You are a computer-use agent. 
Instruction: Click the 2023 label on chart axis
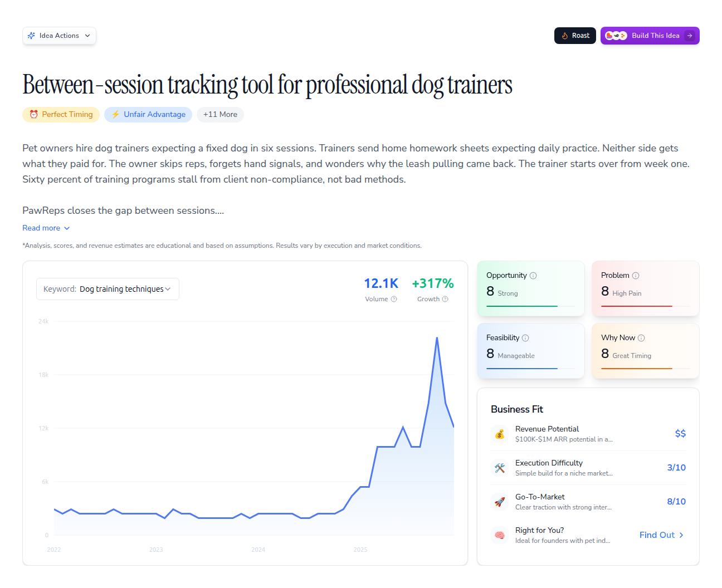click(156, 550)
